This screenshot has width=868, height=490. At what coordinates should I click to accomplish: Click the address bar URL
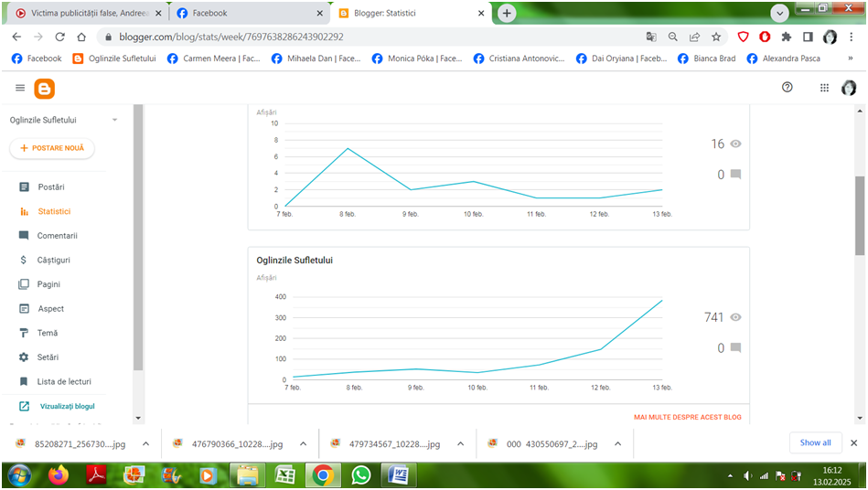point(231,37)
